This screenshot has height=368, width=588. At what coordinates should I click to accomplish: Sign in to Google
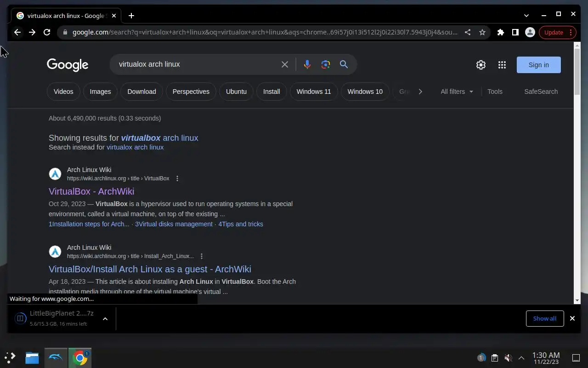tap(539, 65)
